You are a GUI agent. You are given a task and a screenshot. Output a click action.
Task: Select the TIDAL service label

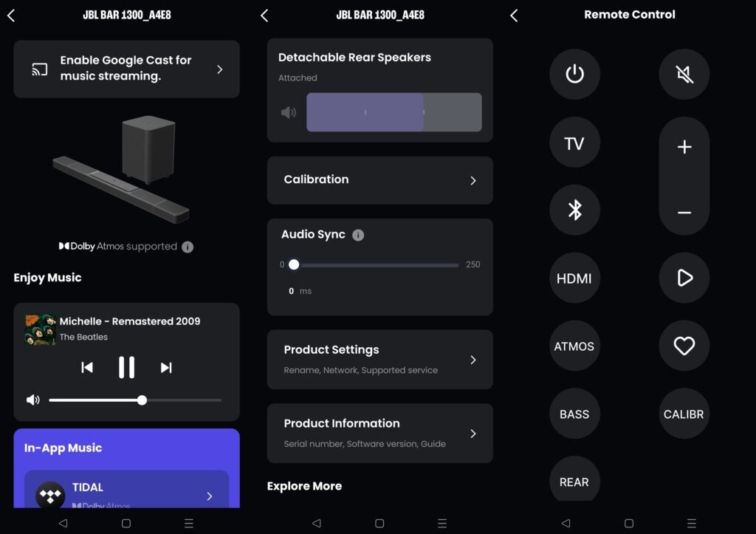pyautogui.click(x=88, y=487)
